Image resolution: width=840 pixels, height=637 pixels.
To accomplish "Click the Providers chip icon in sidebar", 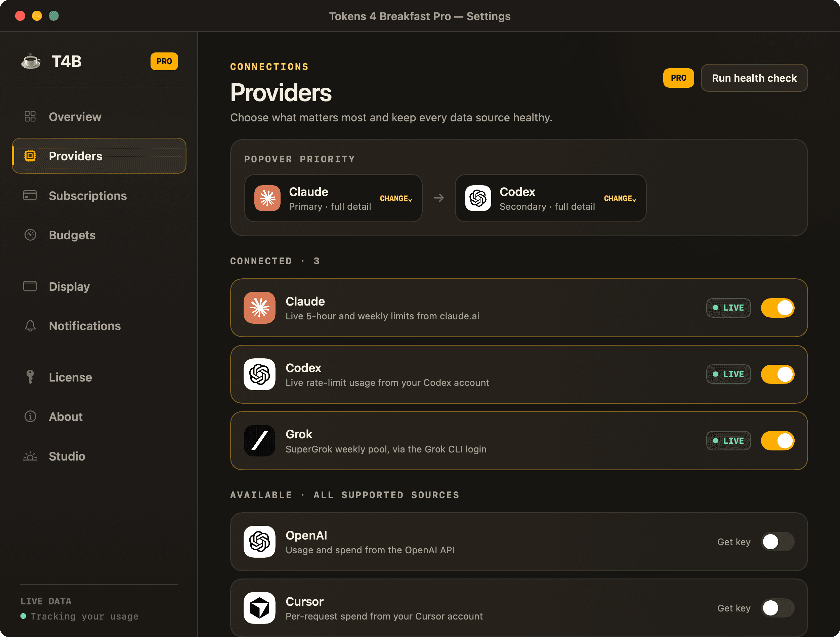I will click(30, 156).
